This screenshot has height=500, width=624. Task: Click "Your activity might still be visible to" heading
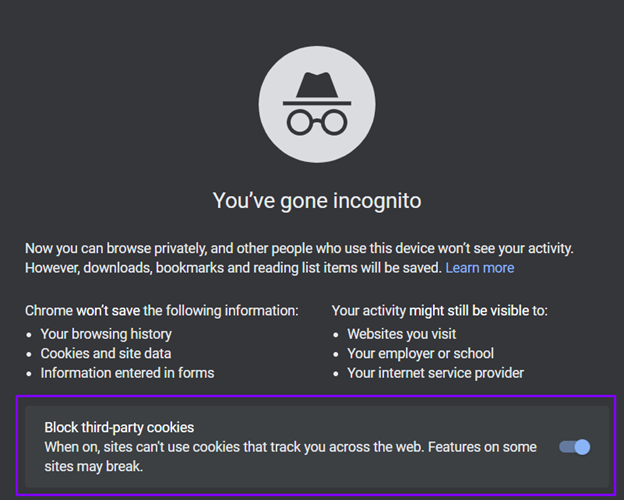point(439,311)
